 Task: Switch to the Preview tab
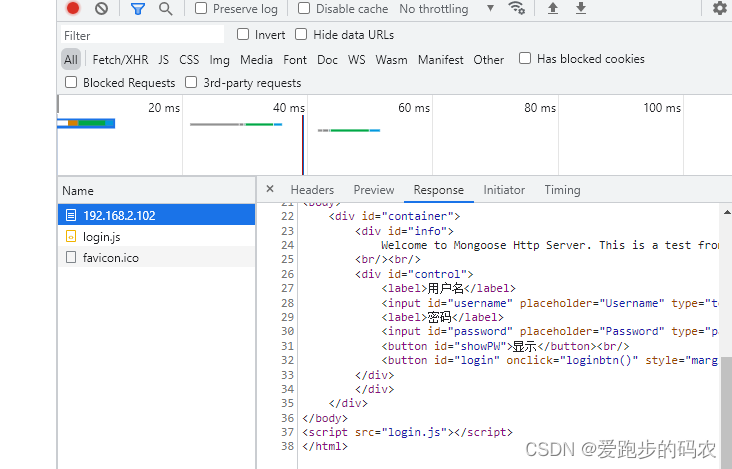coord(374,190)
